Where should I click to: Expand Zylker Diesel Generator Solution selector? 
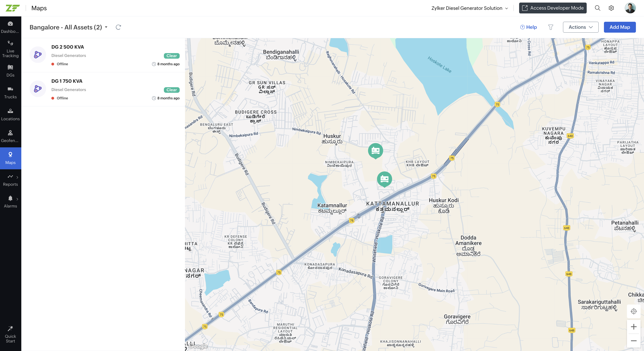(469, 8)
